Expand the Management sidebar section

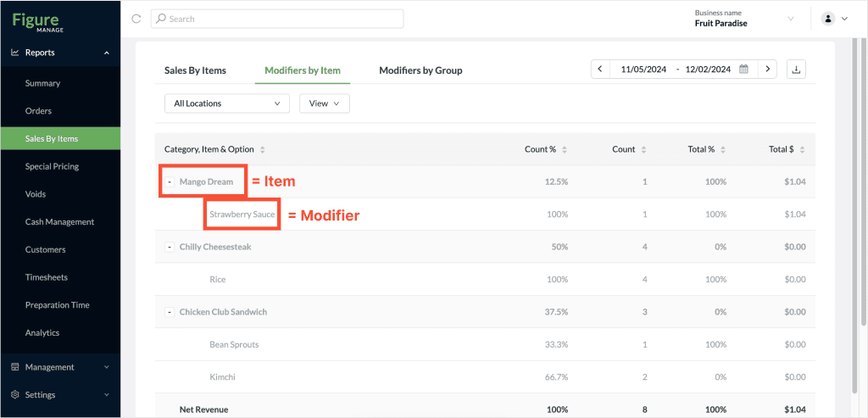60,367
